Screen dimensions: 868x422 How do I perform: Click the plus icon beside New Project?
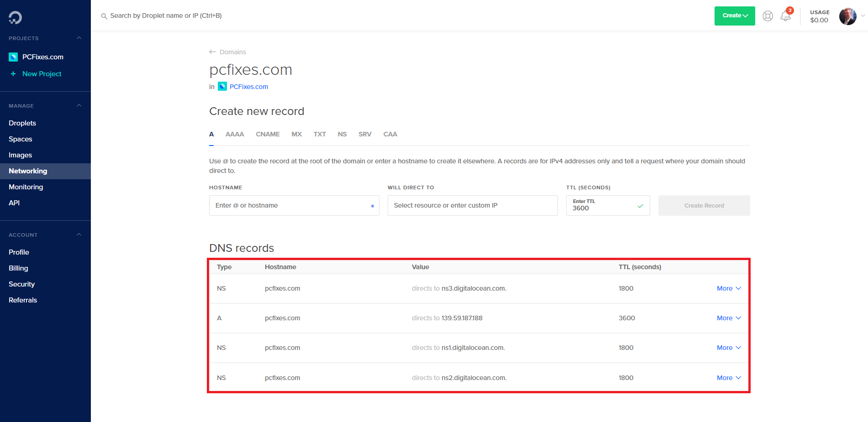pyautogui.click(x=13, y=74)
